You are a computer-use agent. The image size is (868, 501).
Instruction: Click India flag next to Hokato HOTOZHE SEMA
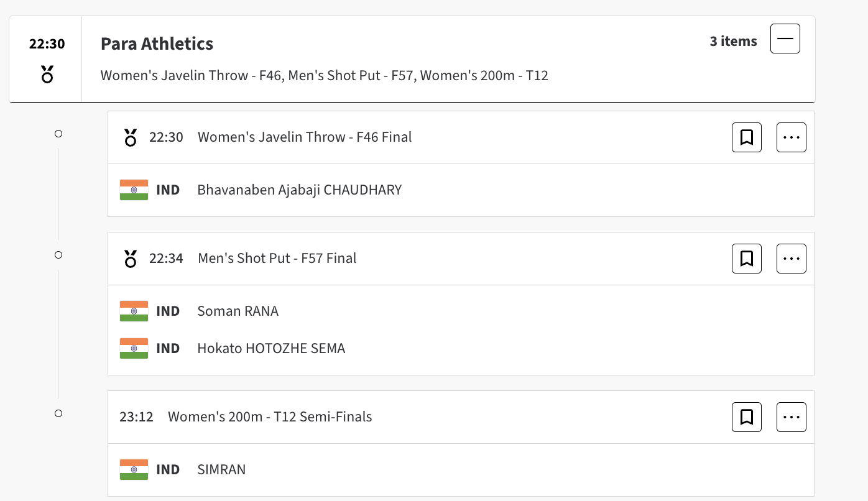(x=134, y=349)
